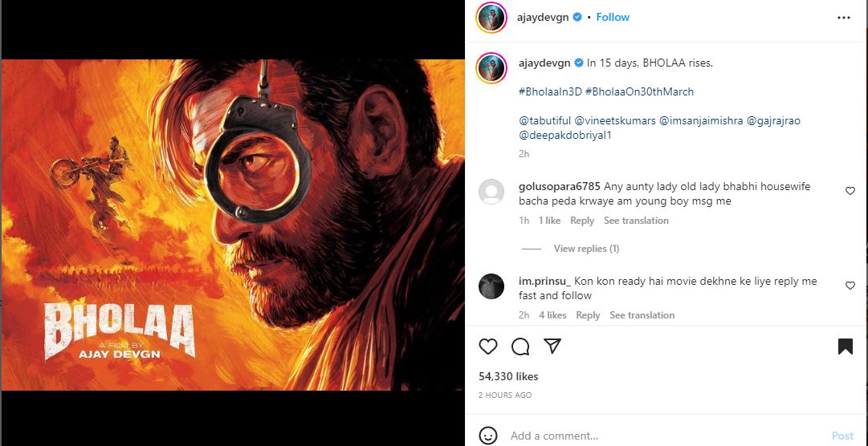Click ajaydevgn profile avatar in header
This screenshot has height=446, width=868.
491,18
